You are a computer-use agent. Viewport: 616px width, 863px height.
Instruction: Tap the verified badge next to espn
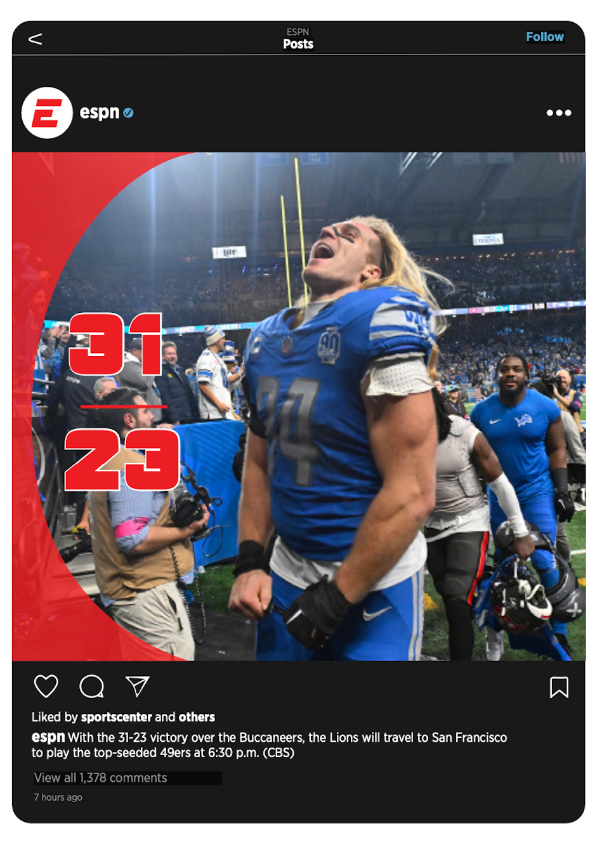pyautogui.click(x=128, y=113)
